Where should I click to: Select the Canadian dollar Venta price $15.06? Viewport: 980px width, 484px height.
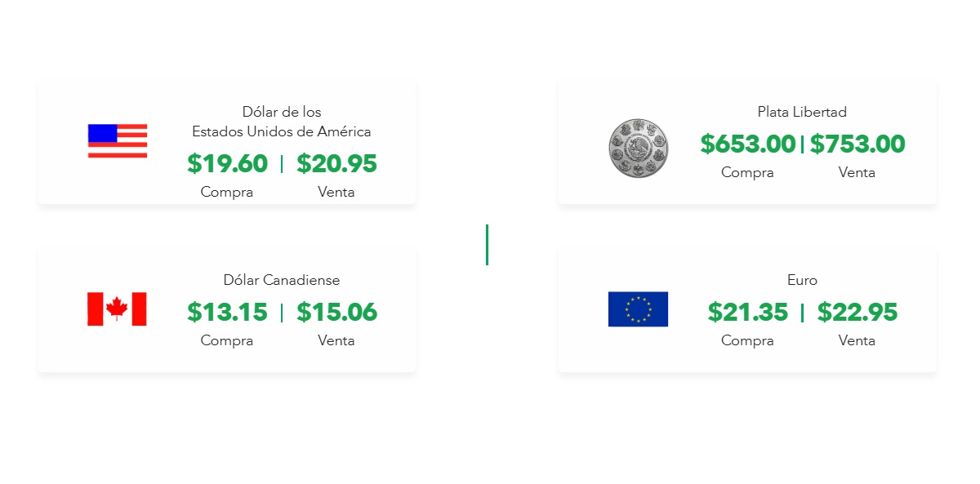click(x=336, y=313)
